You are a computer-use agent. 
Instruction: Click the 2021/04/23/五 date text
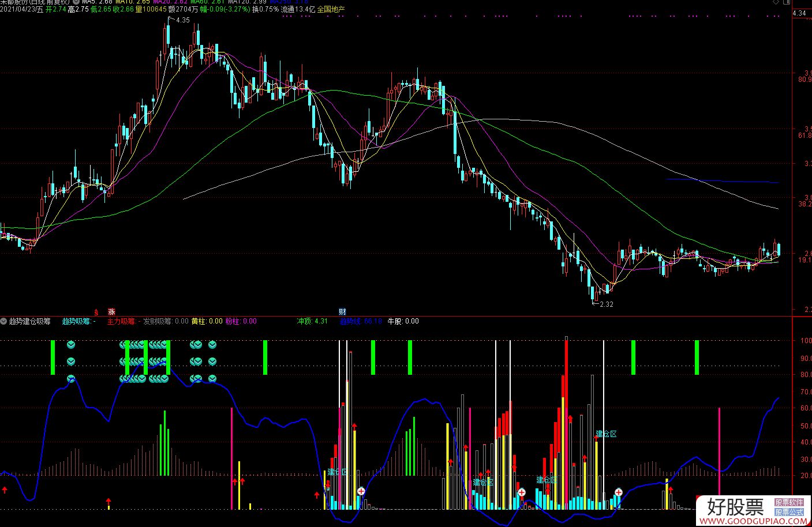coord(21,9)
